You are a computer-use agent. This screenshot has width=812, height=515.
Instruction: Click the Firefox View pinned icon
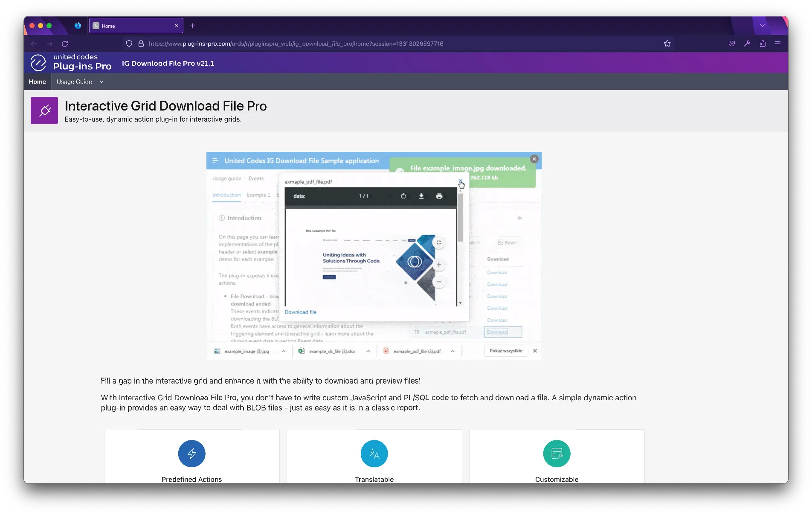click(78, 26)
